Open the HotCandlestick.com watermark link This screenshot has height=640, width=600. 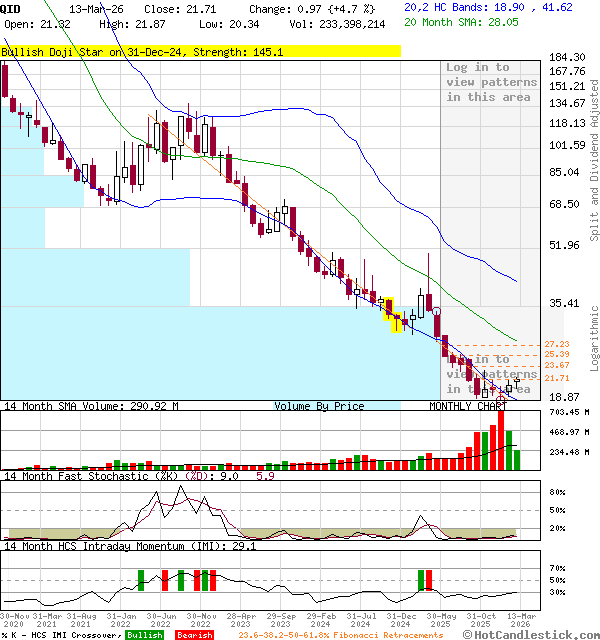[533, 634]
